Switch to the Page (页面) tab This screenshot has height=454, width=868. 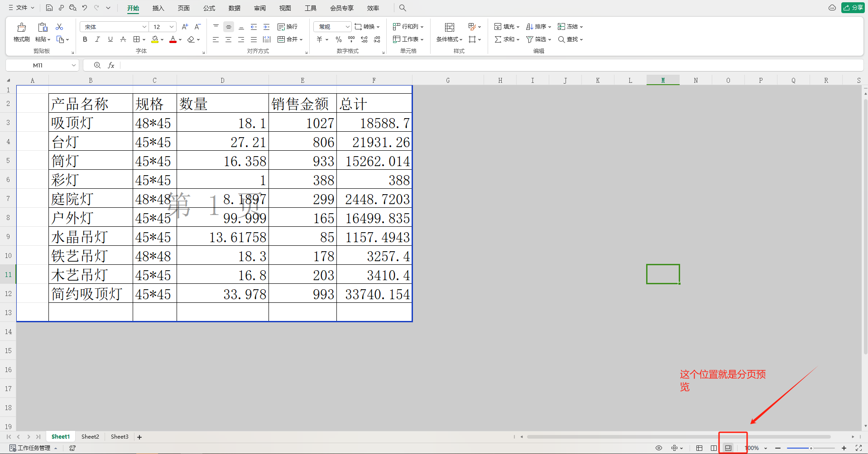pyautogui.click(x=183, y=8)
